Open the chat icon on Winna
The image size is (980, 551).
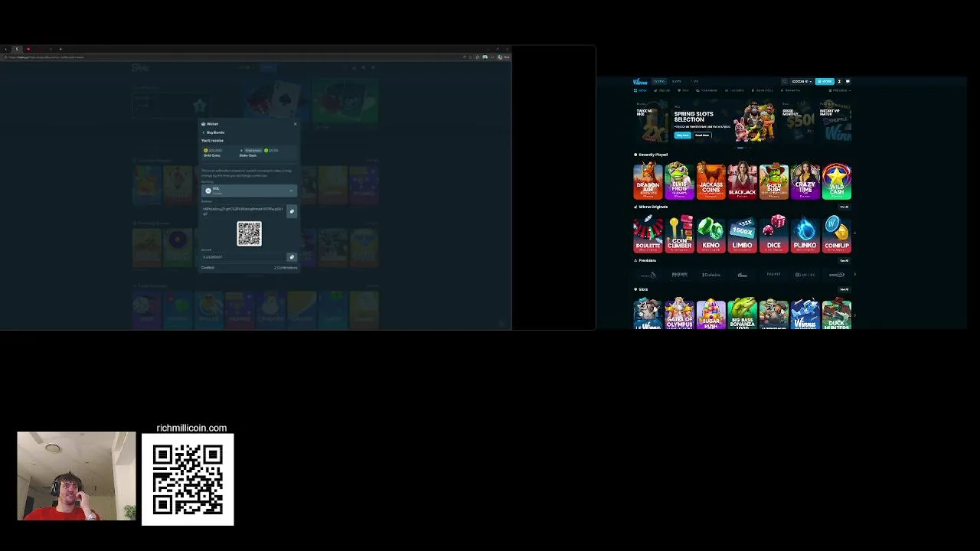[x=848, y=81]
